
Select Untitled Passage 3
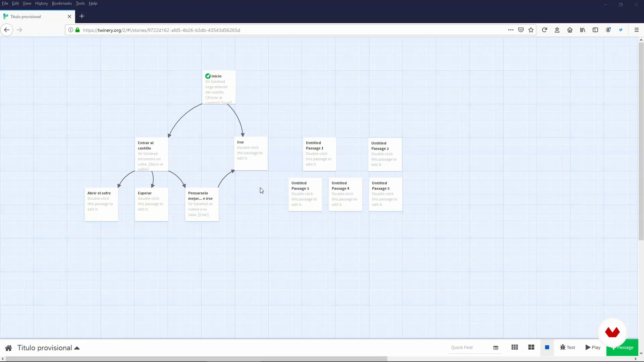coord(305,194)
